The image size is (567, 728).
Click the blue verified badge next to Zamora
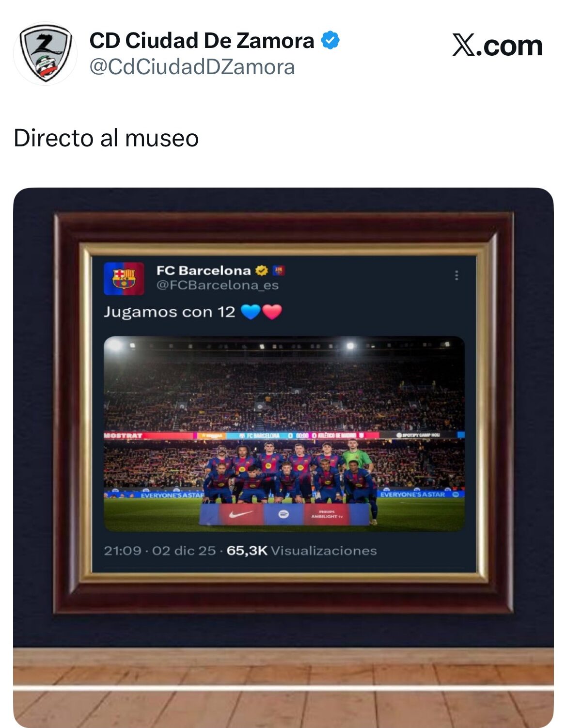330,41
